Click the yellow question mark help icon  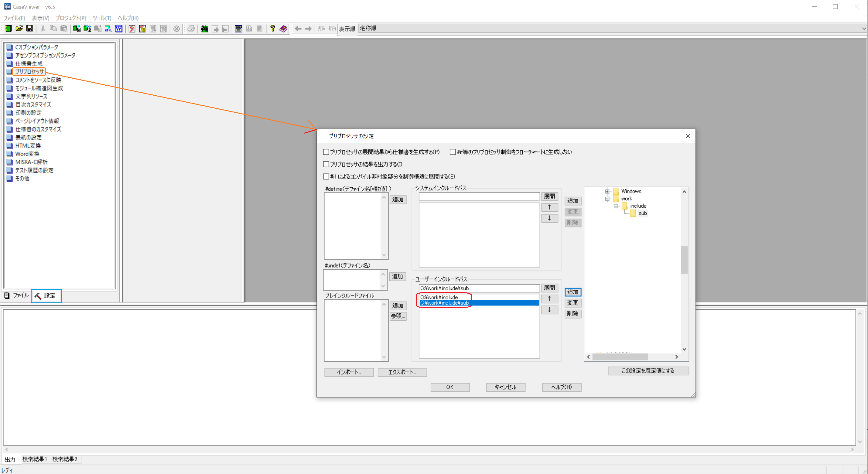click(x=273, y=29)
